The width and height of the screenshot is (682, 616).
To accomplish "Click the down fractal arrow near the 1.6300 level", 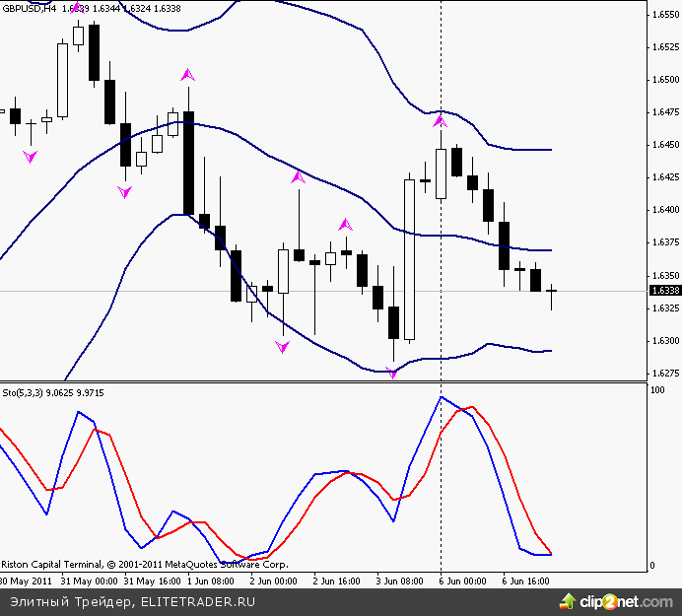I will click(282, 347).
